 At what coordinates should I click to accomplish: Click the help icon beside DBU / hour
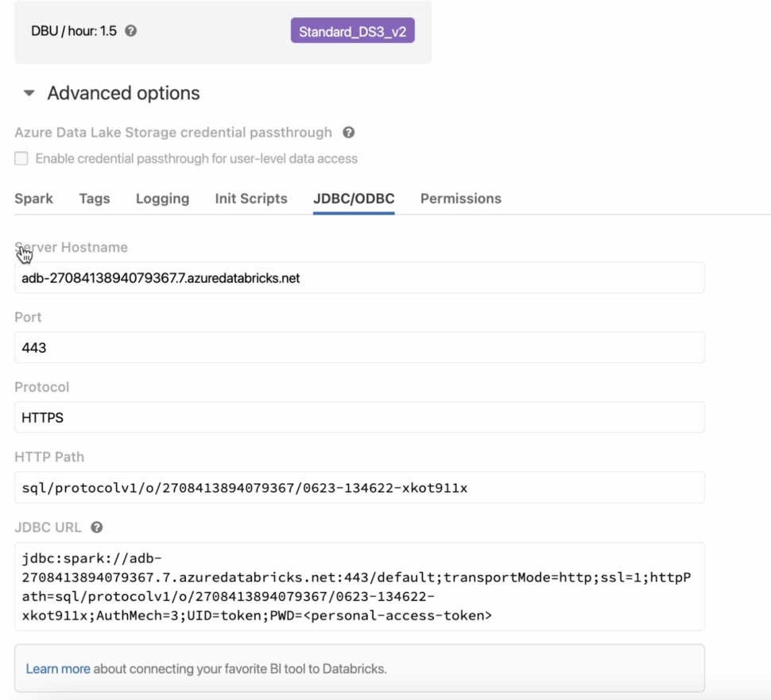click(x=131, y=31)
